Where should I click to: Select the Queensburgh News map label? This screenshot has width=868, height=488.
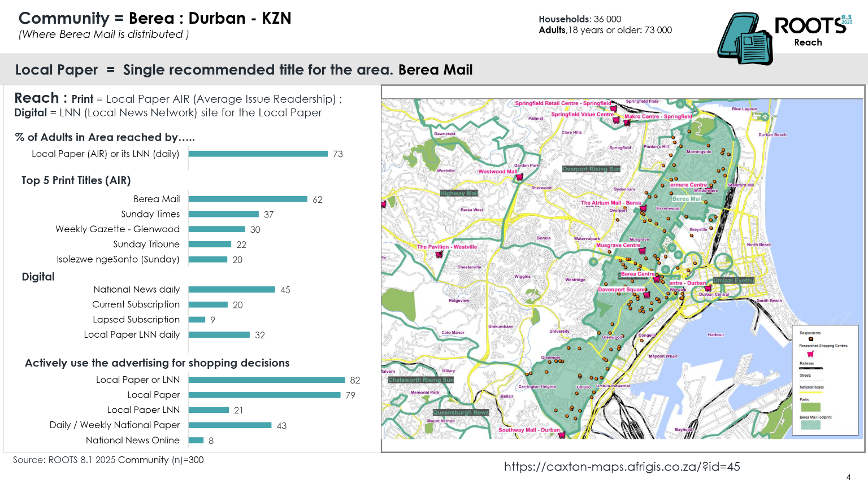click(x=461, y=412)
